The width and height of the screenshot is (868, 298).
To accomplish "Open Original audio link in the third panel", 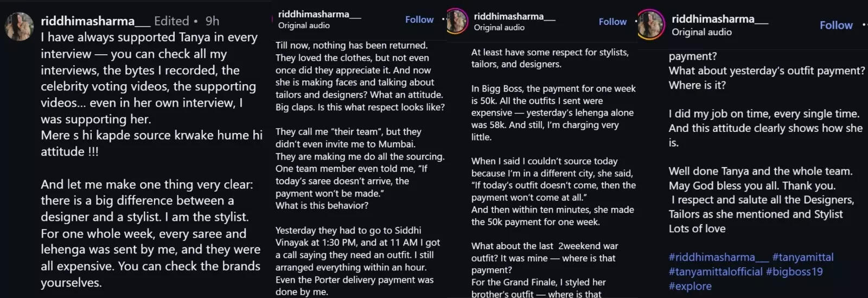I will [x=499, y=27].
